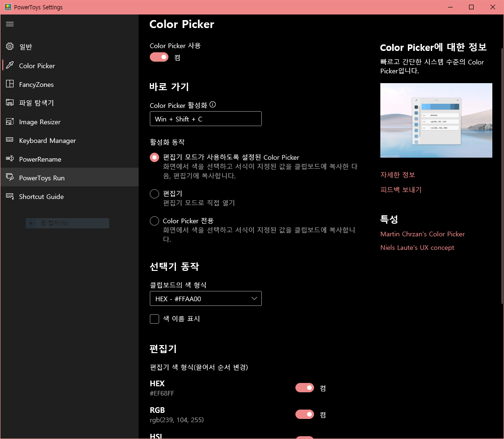Click the faded 창 캡처(W) item in sidebar
This screenshot has width=504, height=439.
(x=67, y=223)
